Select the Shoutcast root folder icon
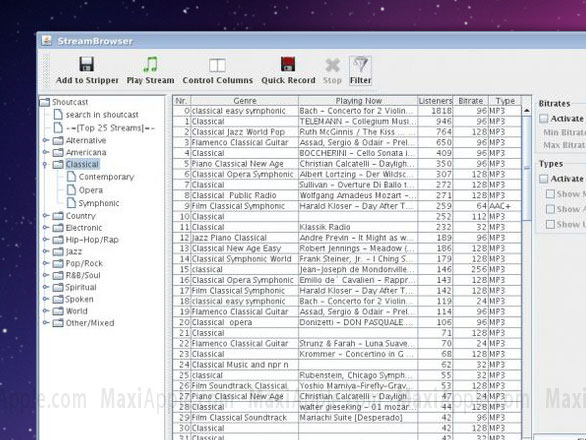 coord(45,102)
